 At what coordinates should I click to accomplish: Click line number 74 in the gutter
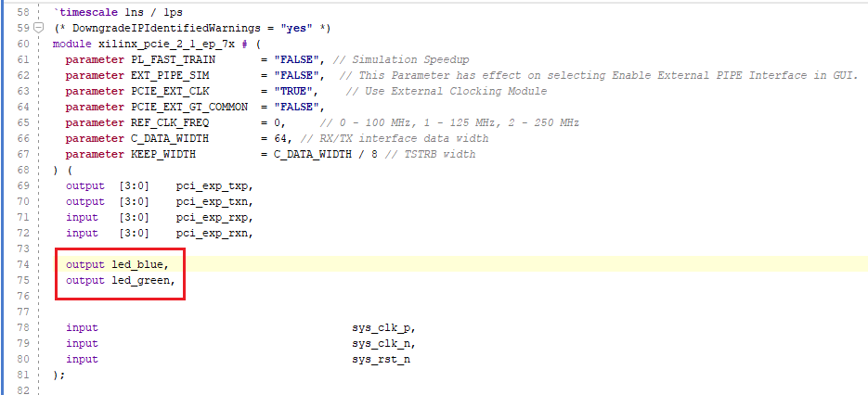pos(23,265)
